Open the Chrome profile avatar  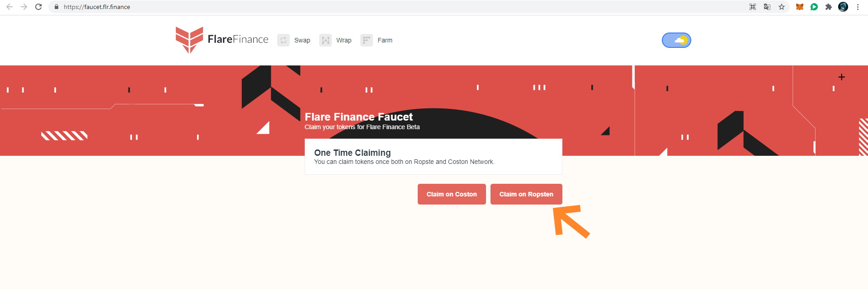[x=843, y=7]
